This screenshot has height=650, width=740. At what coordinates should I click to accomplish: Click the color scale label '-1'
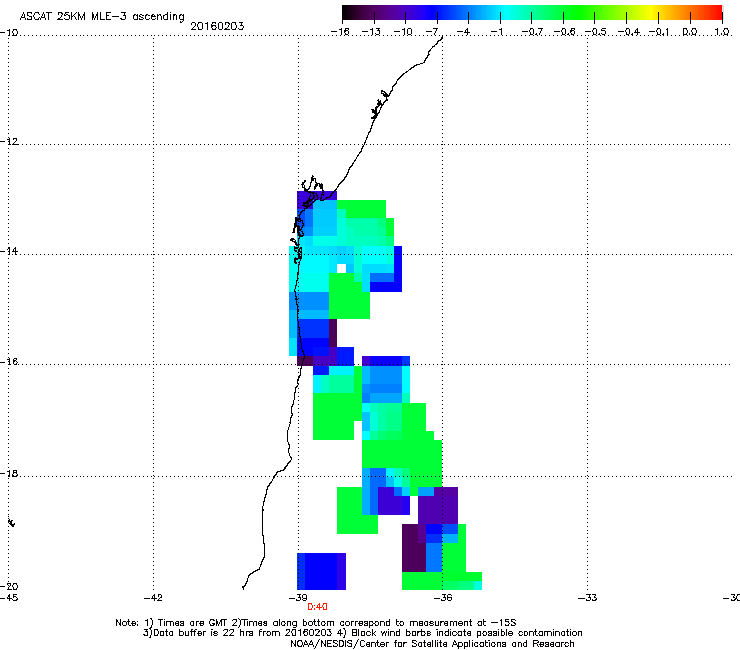pyautogui.click(x=497, y=32)
